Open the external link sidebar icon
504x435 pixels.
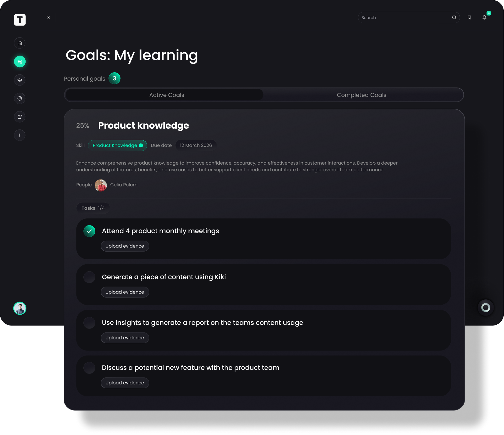pyautogui.click(x=19, y=116)
